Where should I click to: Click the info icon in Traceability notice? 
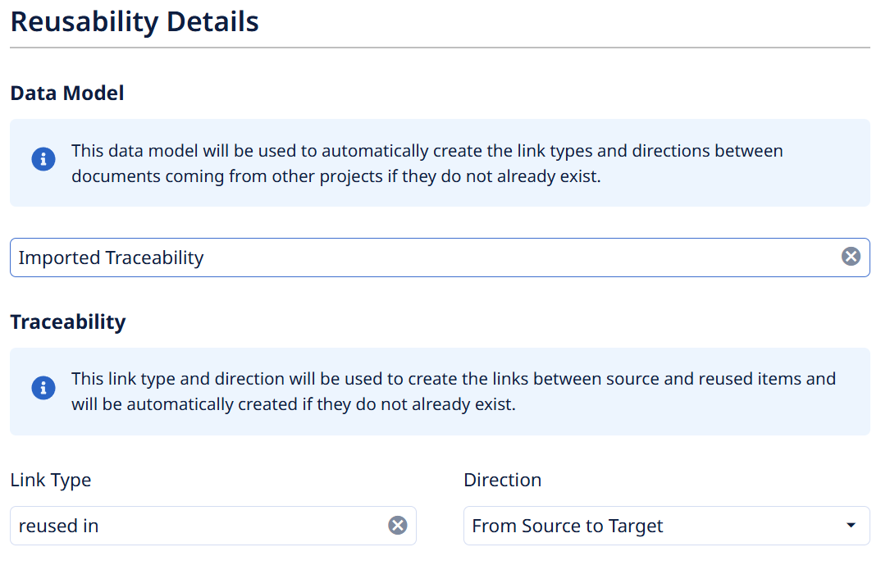[43, 388]
